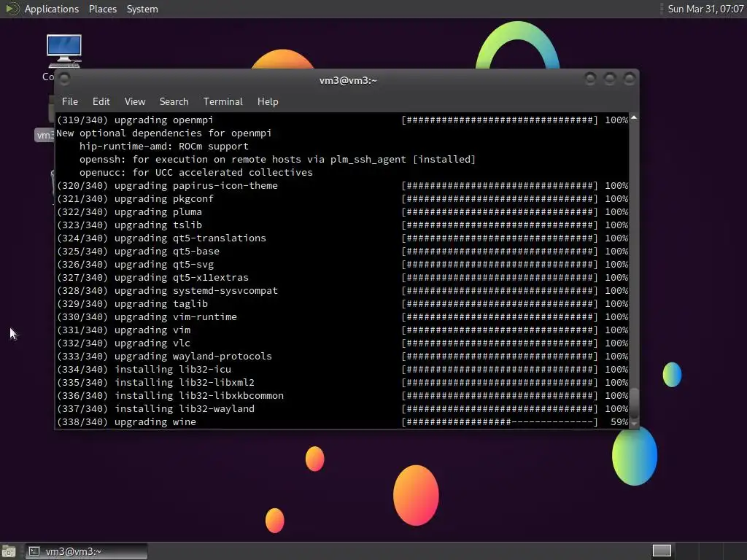Click the scrollbar down arrow in terminal

pyautogui.click(x=634, y=424)
